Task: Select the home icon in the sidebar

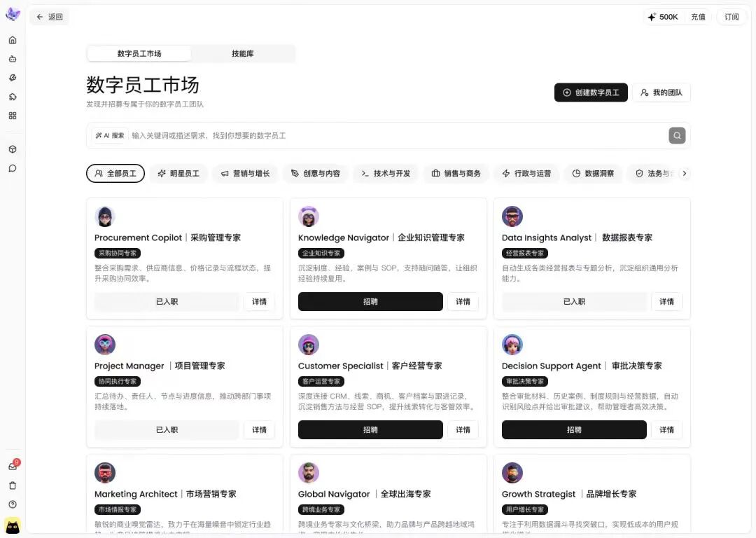Action: pos(13,41)
